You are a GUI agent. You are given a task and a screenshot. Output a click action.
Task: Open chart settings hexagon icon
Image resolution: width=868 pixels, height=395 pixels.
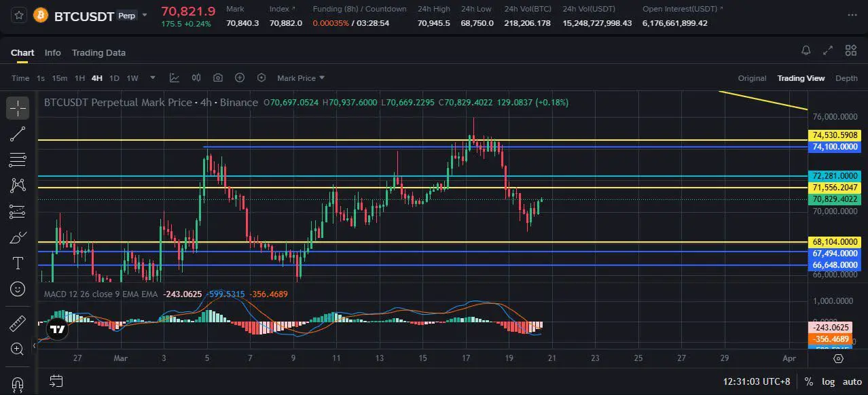(x=261, y=78)
